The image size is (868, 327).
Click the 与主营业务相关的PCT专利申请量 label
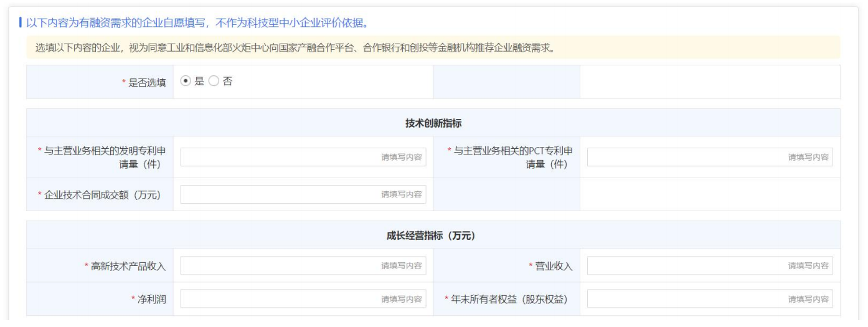click(x=511, y=158)
